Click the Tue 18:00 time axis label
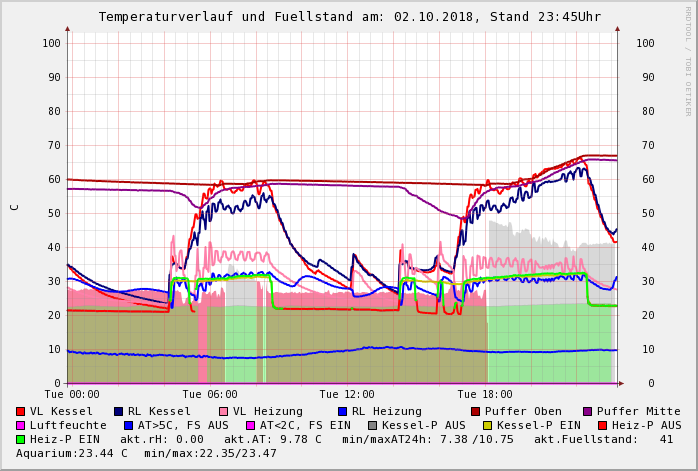 (x=484, y=394)
